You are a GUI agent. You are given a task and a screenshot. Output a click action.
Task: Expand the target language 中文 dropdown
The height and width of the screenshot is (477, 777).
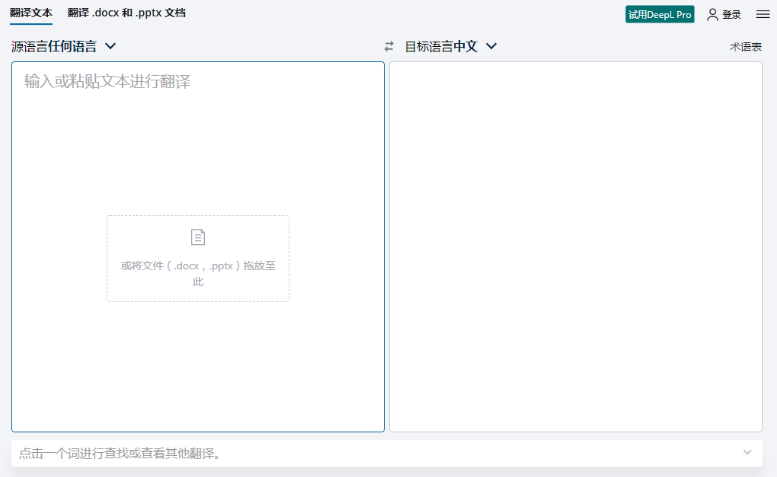click(450, 47)
